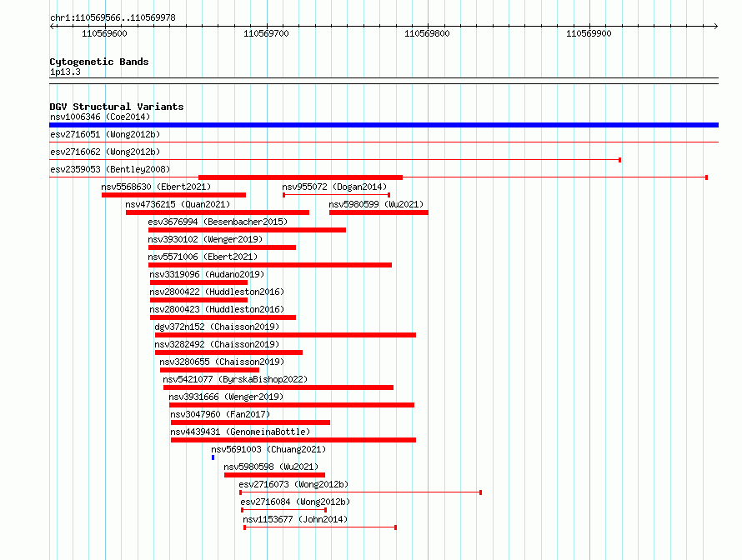Viewport: 742px width, 560px height.
Task: Click the esv3676994 (Besenbacher2015) label
Action: tap(218, 222)
